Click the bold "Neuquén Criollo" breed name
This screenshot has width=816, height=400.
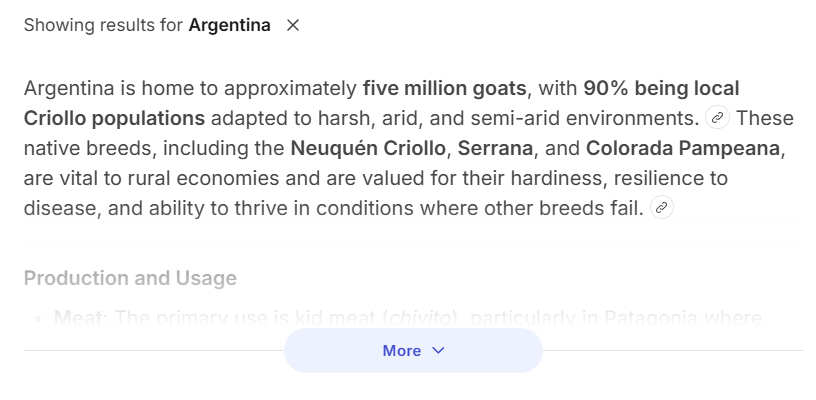pos(368,149)
